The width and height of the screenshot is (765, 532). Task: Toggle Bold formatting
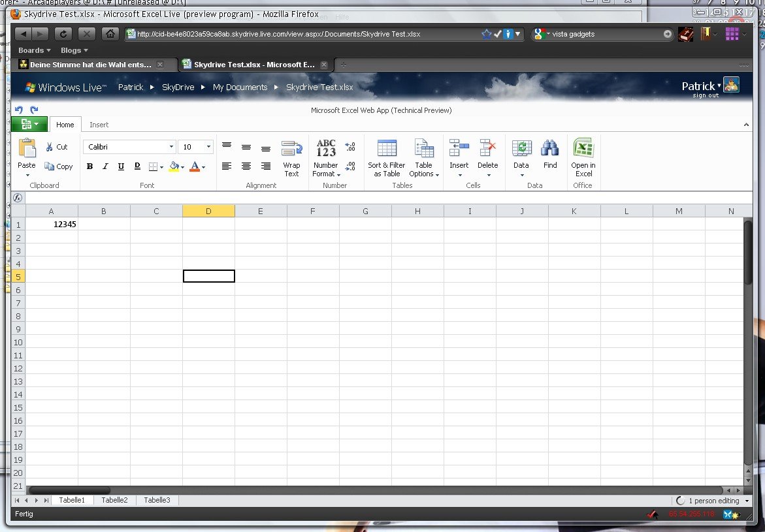click(90, 167)
